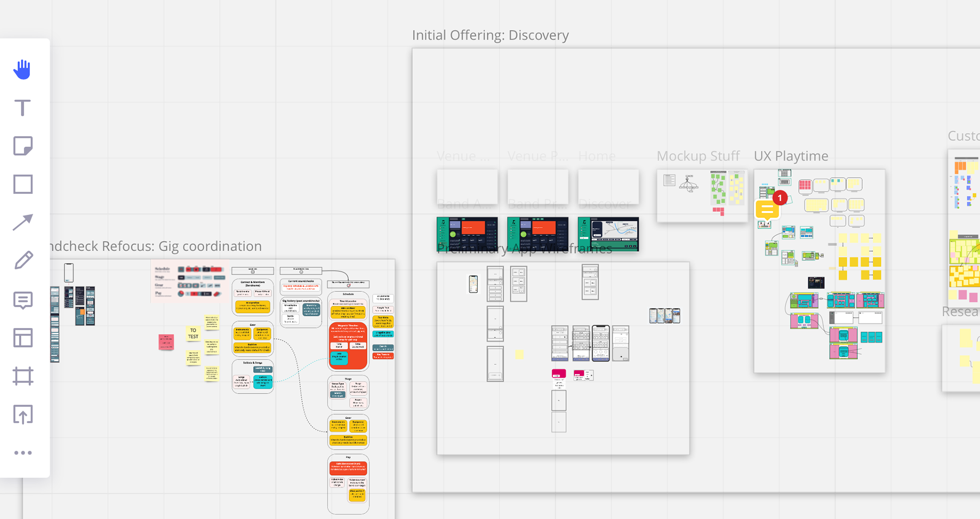980x519 pixels.
Task: Select the Mockup Stuff frame contents
Action: [702, 196]
